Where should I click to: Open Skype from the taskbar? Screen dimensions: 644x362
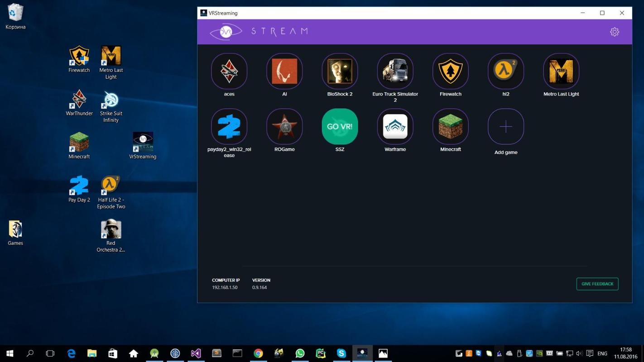341,353
